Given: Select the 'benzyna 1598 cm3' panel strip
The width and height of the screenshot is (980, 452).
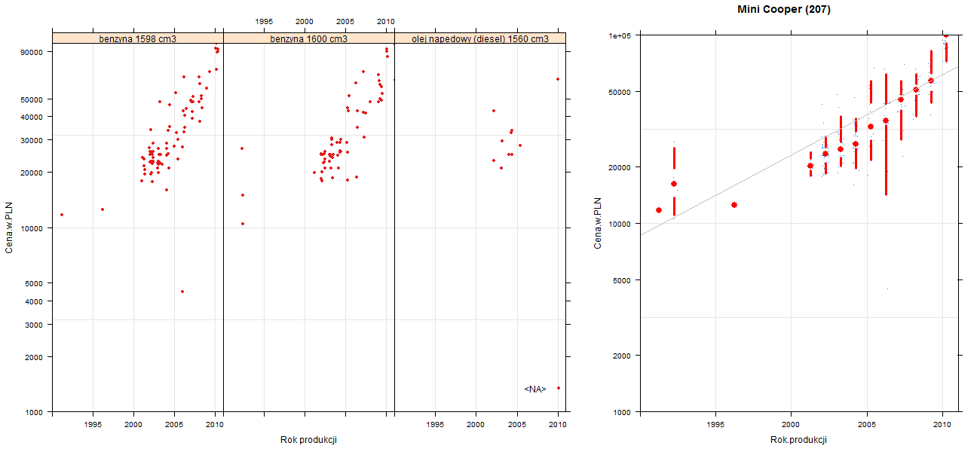Looking at the screenshot, I should click(138, 38).
